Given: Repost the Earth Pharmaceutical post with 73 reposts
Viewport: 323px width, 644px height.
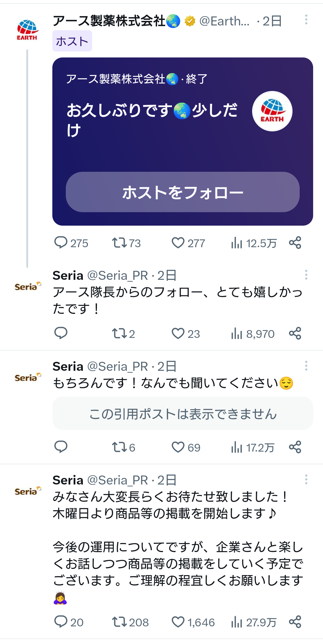Looking at the screenshot, I should click(x=119, y=243).
